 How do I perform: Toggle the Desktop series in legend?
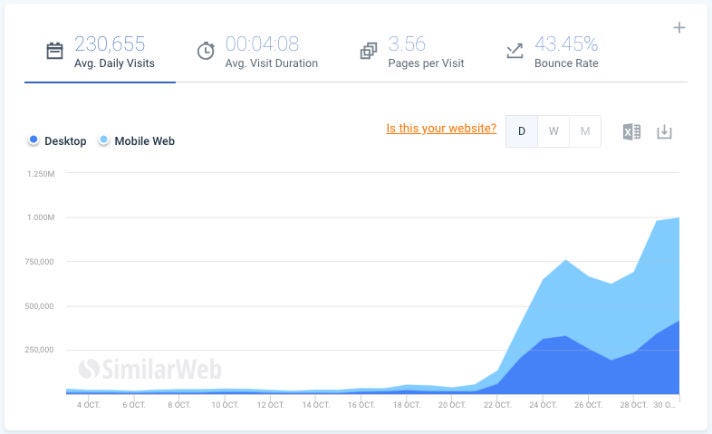point(58,141)
